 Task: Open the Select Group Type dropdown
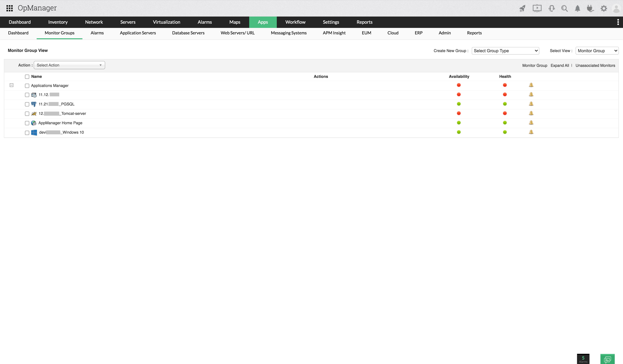pyautogui.click(x=505, y=51)
